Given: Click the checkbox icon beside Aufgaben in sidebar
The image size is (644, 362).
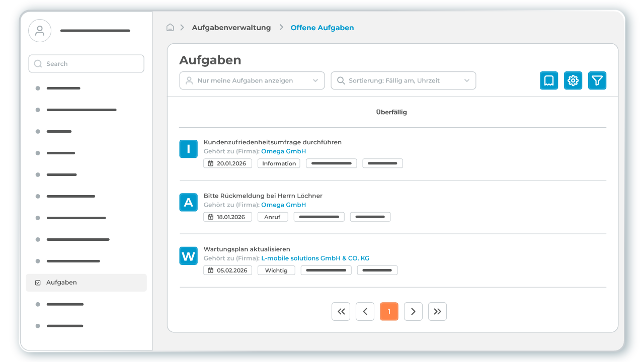Looking at the screenshot, I should 37,283.
